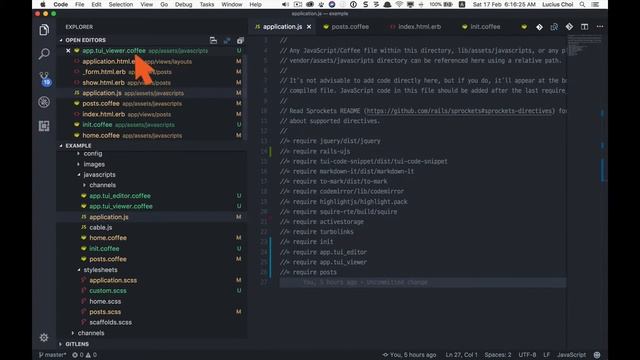Open the Explorer view in activity bar
This screenshot has width=640, height=360.
(44, 30)
